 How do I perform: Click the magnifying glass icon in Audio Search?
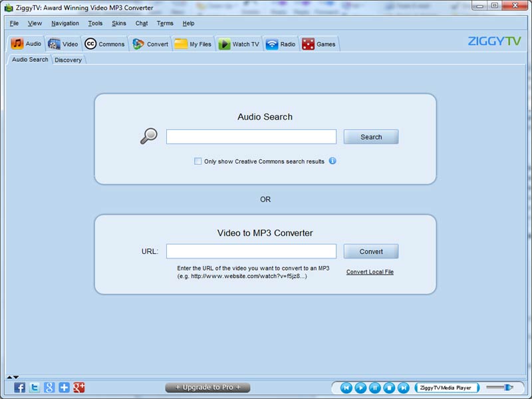pyautogui.click(x=149, y=136)
